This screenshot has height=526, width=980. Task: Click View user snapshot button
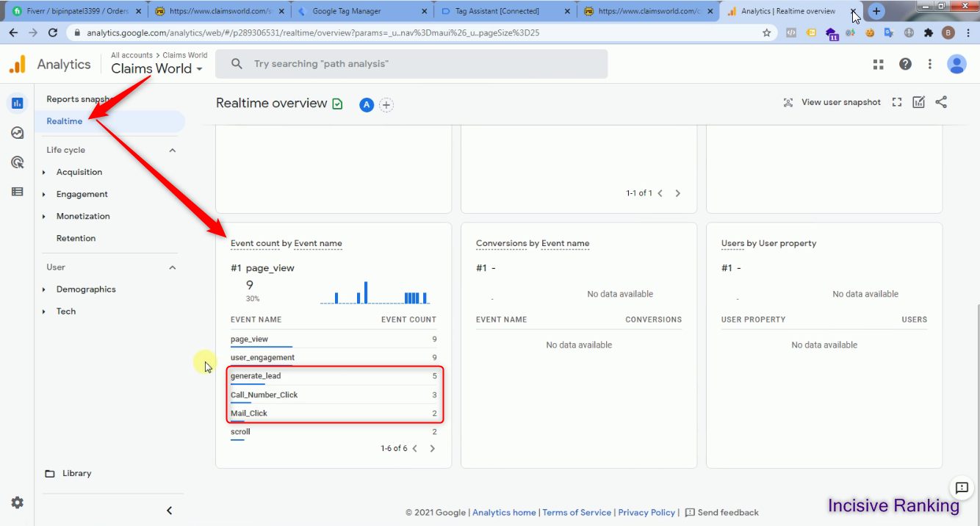pos(832,103)
